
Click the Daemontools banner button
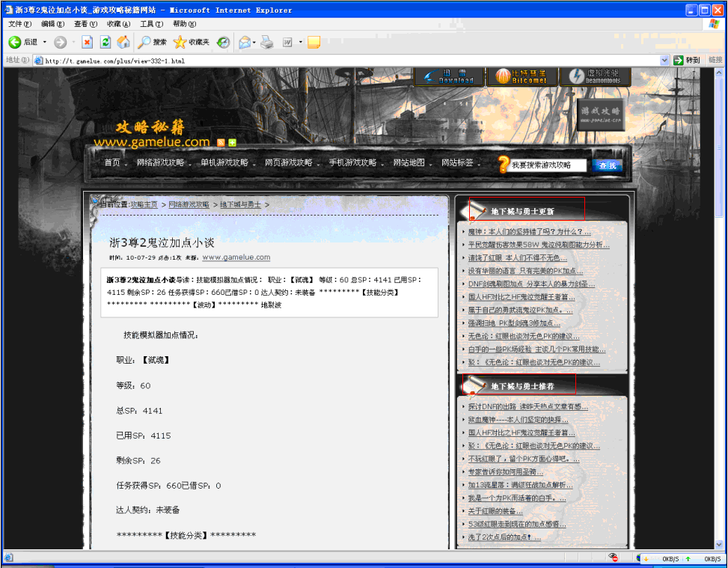click(596, 76)
